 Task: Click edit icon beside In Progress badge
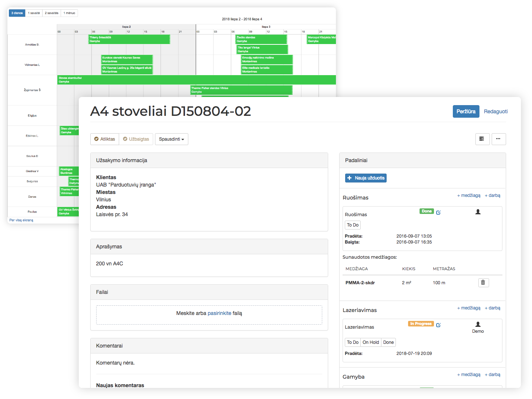(438, 325)
